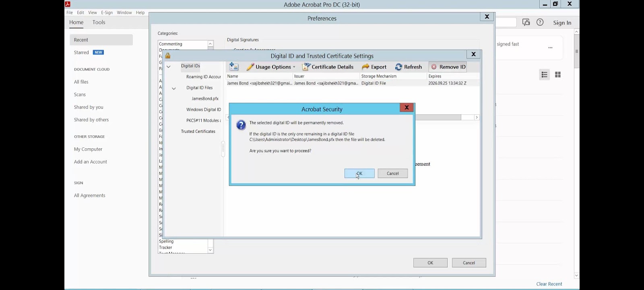Image resolution: width=644 pixels, height=290 pixels.
Task: Click the Issuer column header
Action: tap(326, 76)
